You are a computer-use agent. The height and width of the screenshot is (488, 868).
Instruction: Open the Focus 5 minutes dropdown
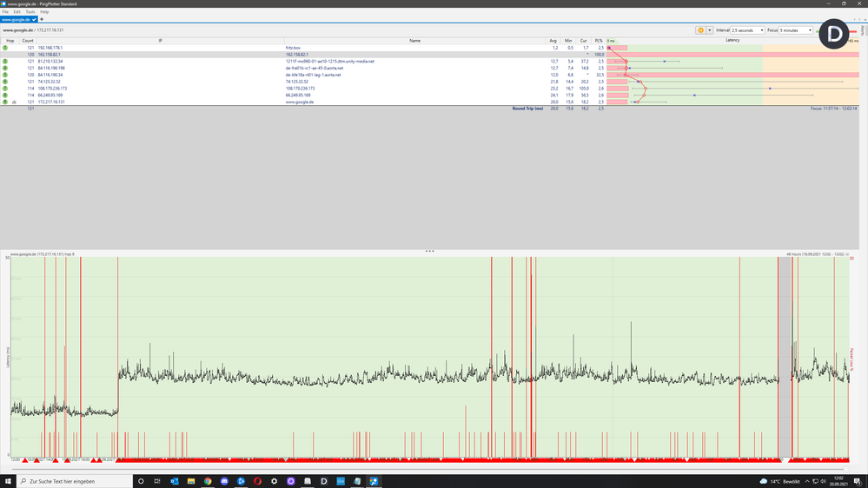pyautogui.click(x=796, y=30)
